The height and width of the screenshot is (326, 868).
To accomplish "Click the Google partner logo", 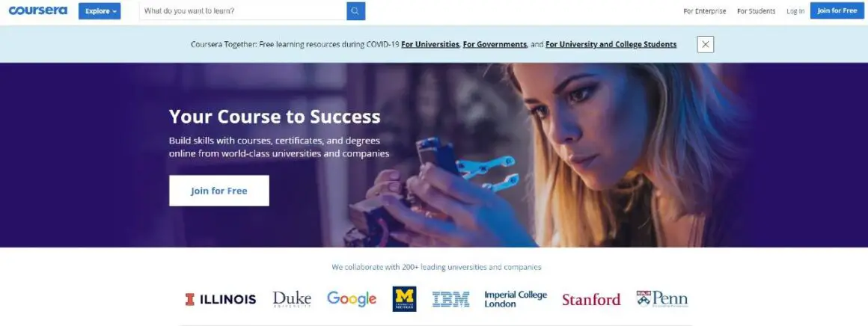I will (352, 299).
